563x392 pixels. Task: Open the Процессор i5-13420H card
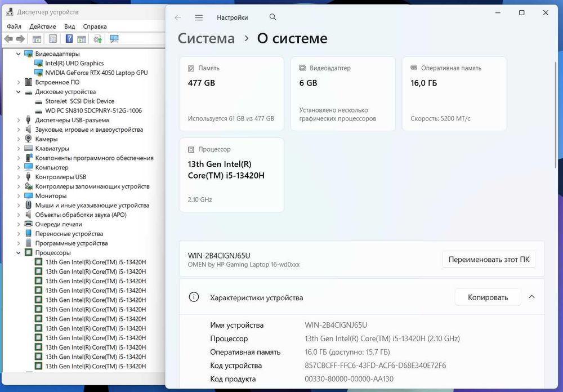[231, 175]
